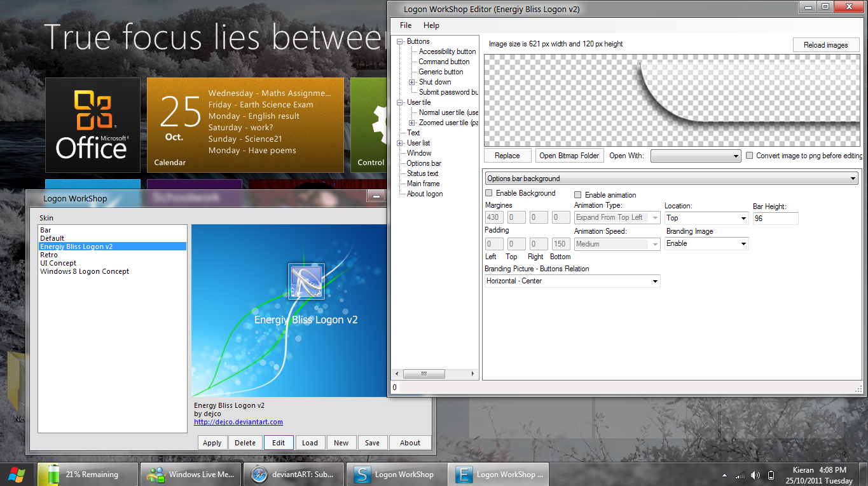Expand the Shut down tree node
Viewport: 868px width, 486px height.
(412, 82)
